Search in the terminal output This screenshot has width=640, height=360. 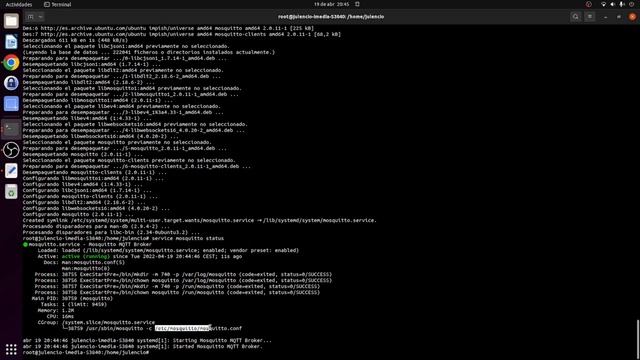coord(576,17)
